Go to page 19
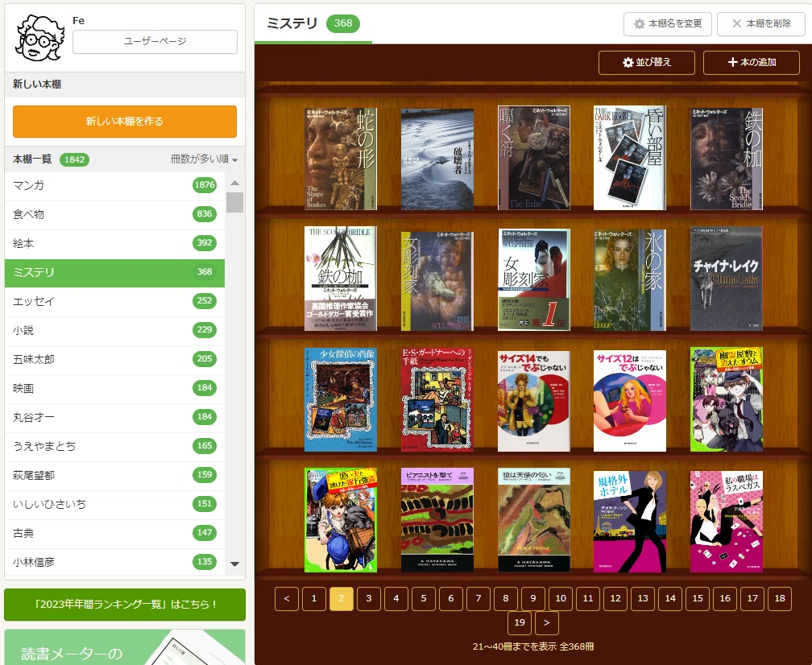 [x=520, y=623]
